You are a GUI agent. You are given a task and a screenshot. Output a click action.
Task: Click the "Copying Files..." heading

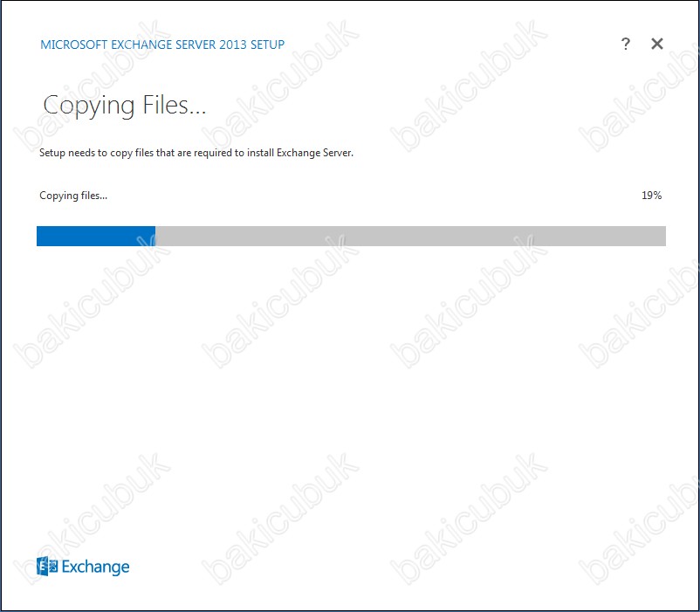click(125, 106)
